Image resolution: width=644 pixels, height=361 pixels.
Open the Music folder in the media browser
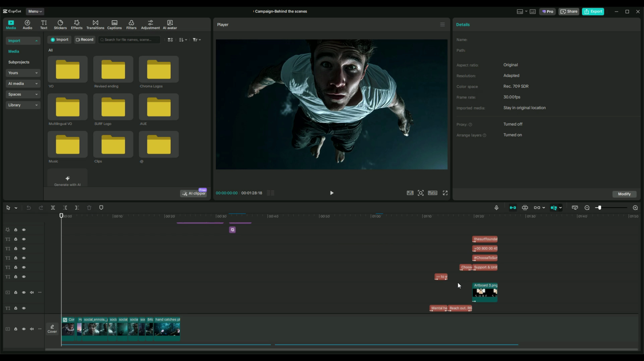pyautogui.click(x=67, y=144)
